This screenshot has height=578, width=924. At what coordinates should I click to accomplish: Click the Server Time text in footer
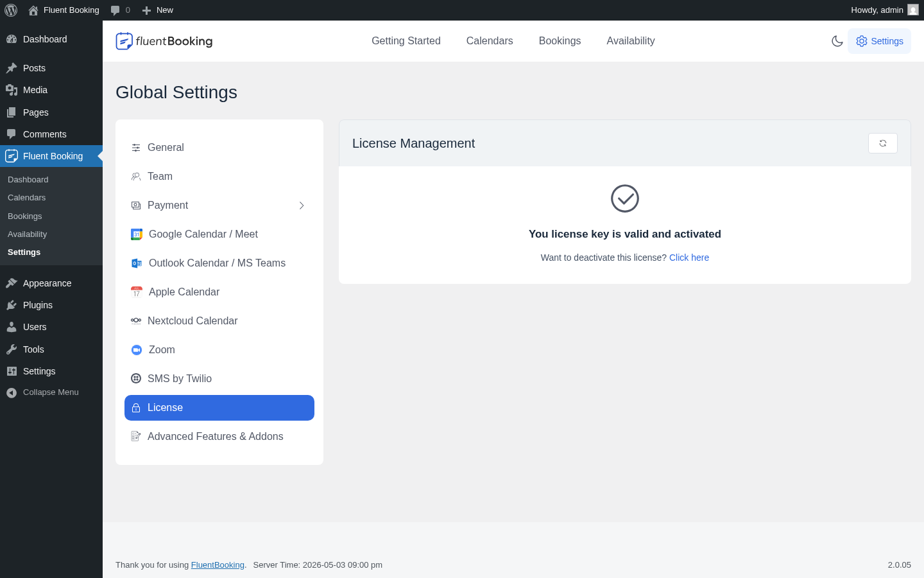pyautogui.click(x=318, y=565)
